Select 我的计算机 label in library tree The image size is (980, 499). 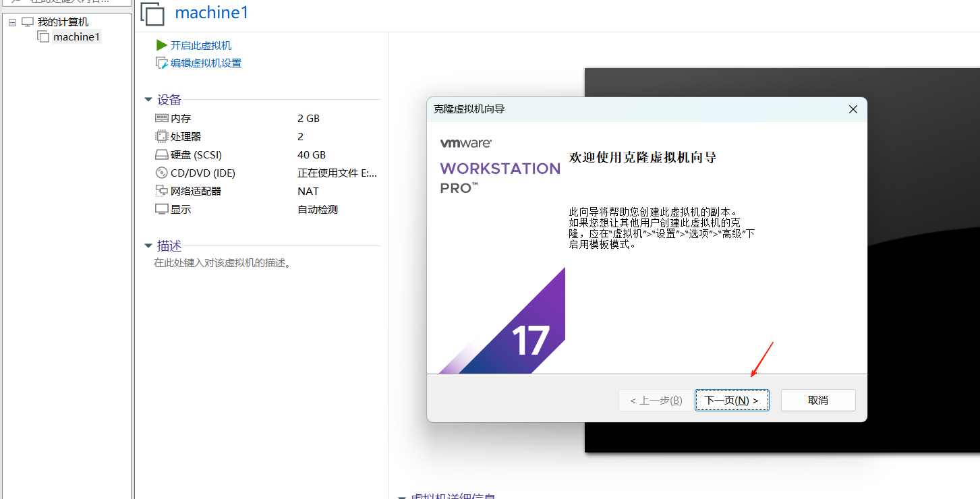63,22
